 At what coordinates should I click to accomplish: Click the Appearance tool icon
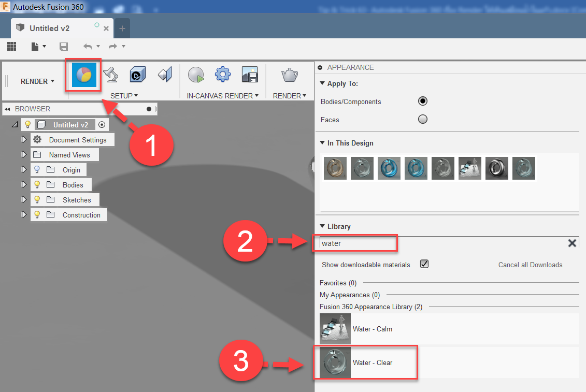(x=83, y=76)
